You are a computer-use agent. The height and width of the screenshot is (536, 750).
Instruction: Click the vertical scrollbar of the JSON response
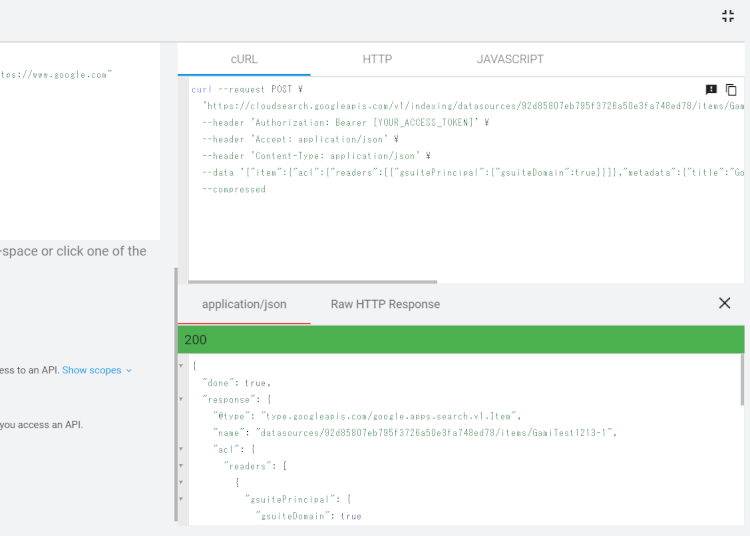point(742,380)
